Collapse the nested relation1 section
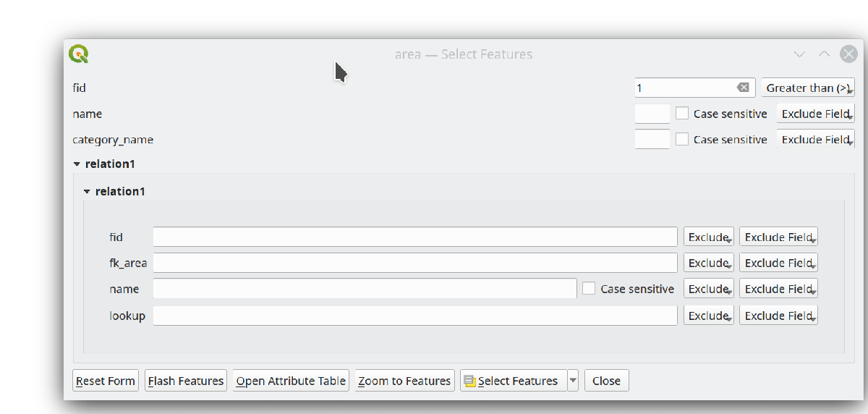 (x=88, y=192)
